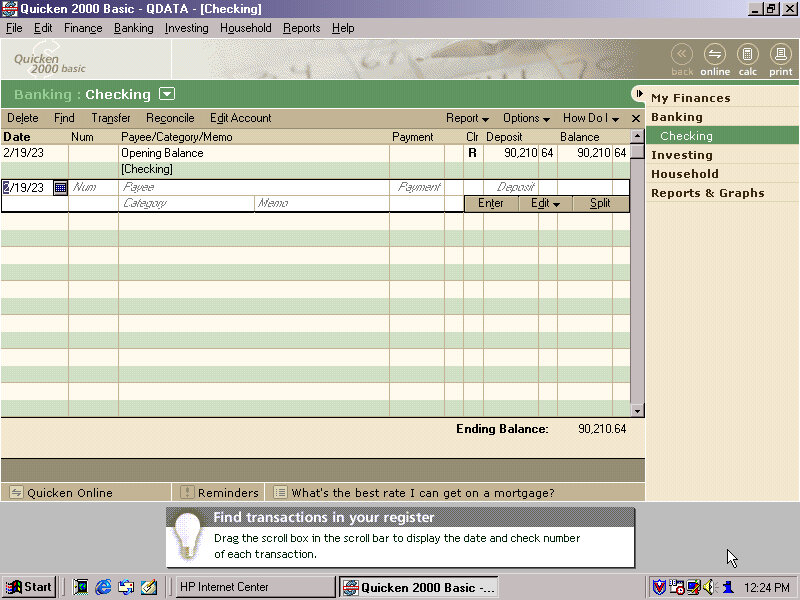Open the How Do I dropdown
This screenshot has height=600, width=800.
click(x=590, y=118)
